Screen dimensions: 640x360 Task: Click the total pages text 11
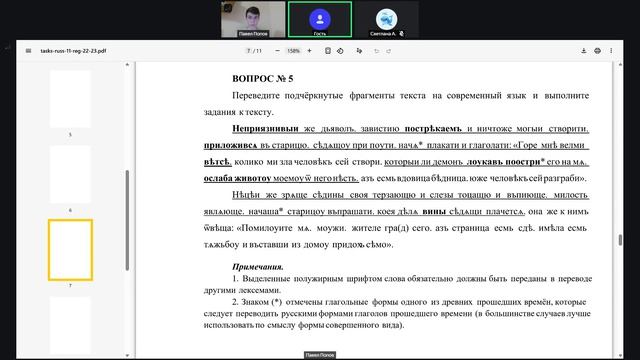[x=259, y=51]
